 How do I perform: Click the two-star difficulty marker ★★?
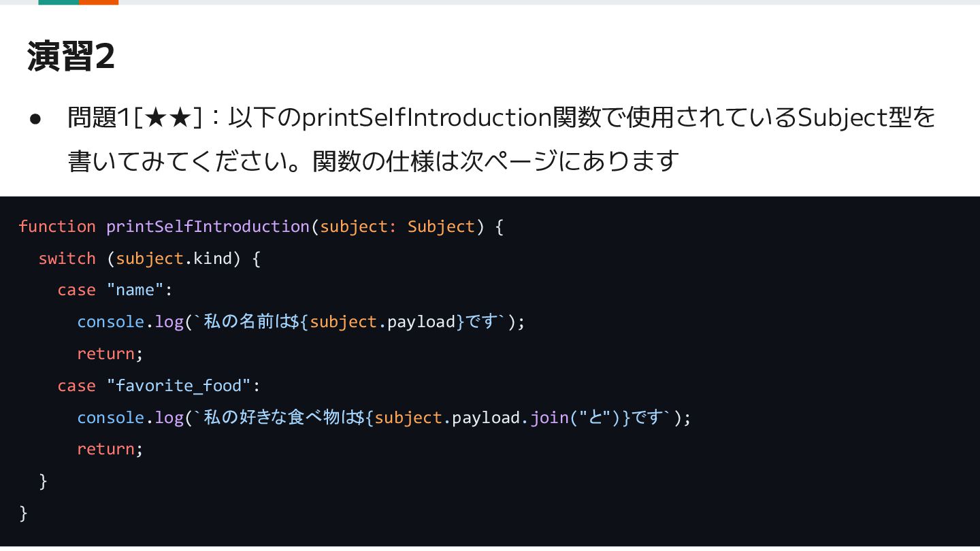coord(167,118)
